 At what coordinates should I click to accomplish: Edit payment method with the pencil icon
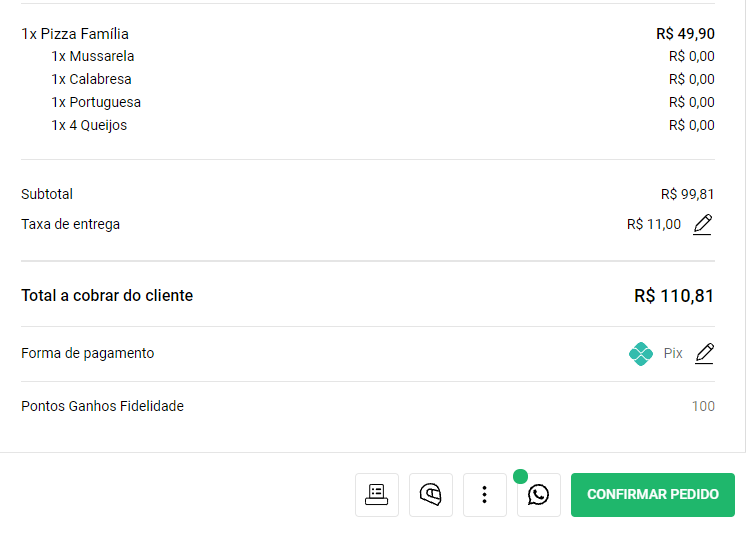coord(704,353)
